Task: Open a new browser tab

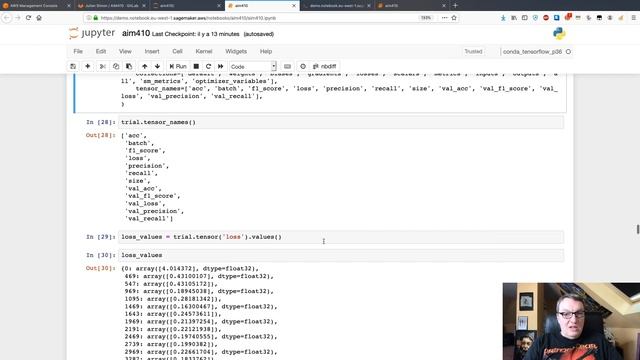Action: coord(455,6)
